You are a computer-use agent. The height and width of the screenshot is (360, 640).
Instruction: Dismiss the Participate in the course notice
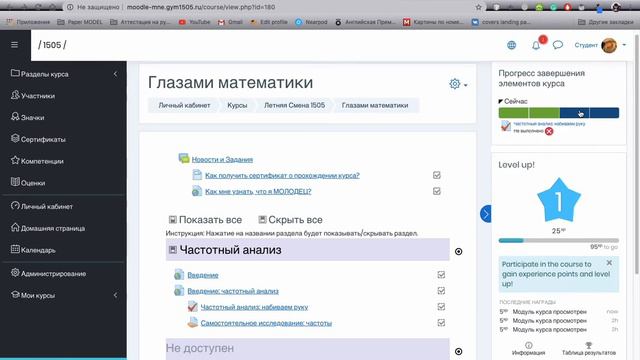coord(609,263)
